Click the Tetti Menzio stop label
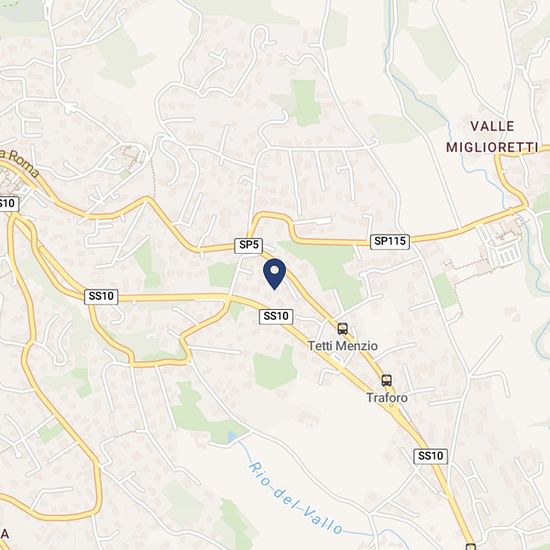Viewport: 550px width, 550px height. tap(343, 346)
